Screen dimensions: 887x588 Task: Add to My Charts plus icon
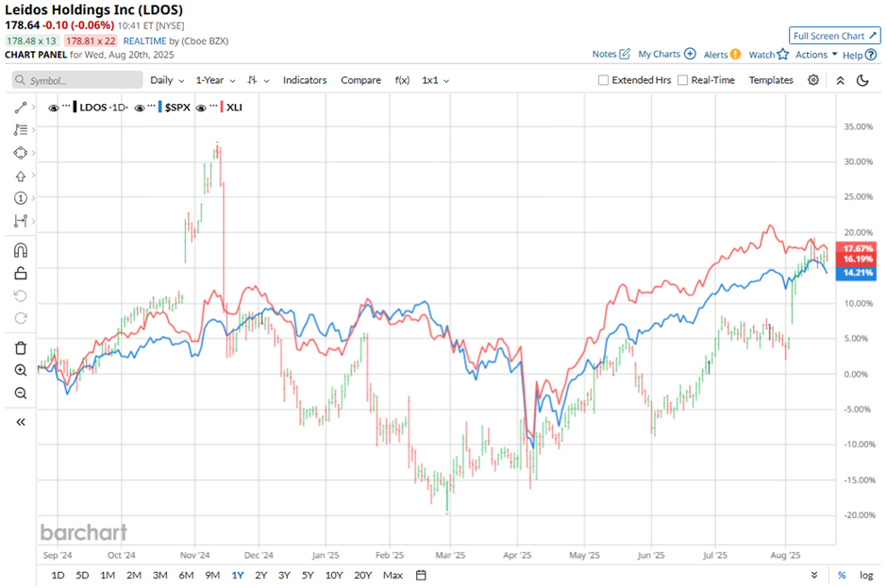(x=690, y=54)
